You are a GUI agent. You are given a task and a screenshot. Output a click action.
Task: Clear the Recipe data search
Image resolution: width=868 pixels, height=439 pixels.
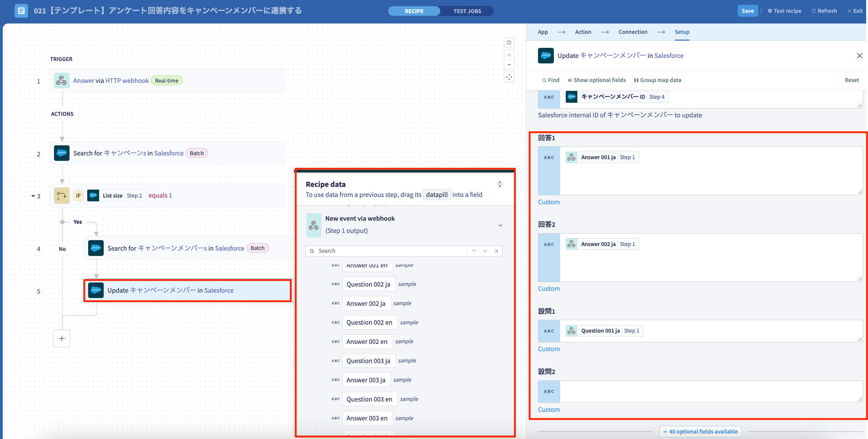point(496,251)
